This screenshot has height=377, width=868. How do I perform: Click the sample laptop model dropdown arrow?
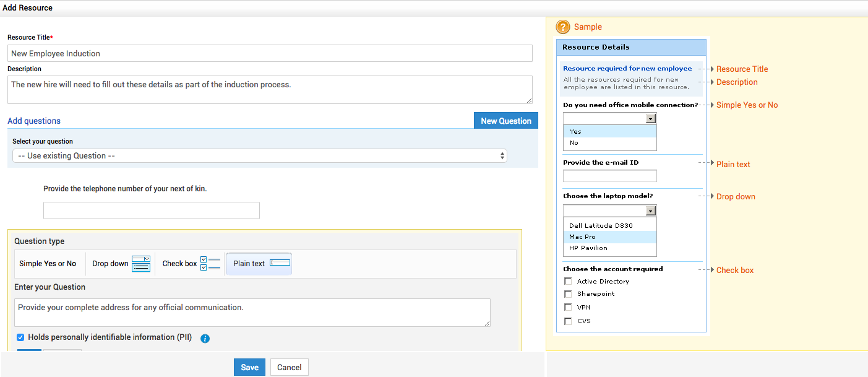650,211
